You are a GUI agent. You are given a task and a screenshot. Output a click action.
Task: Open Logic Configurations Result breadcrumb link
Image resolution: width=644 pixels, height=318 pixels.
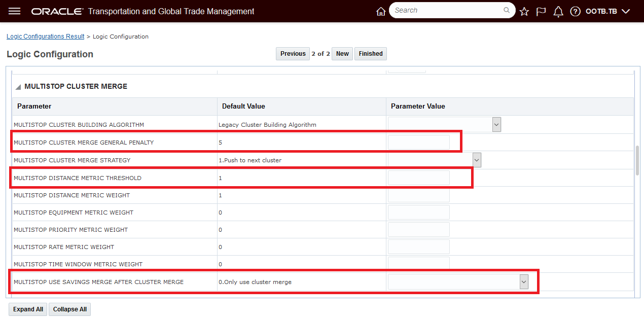[46, 37]
